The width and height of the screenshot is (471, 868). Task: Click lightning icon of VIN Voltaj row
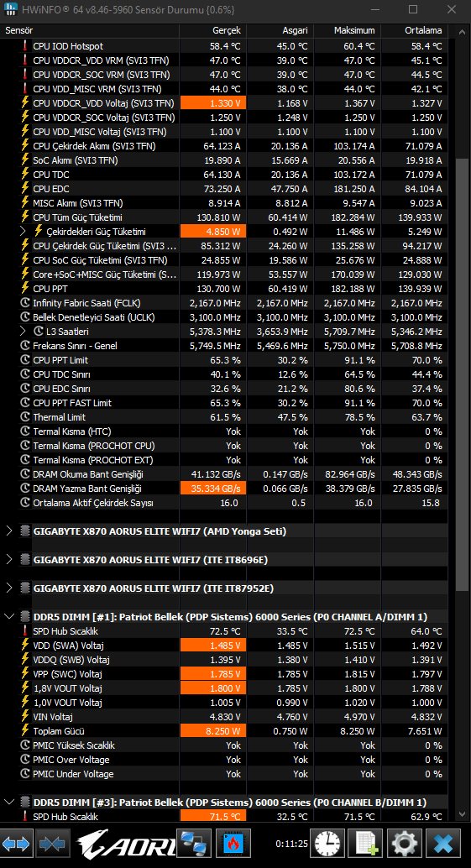coord(24,717)
